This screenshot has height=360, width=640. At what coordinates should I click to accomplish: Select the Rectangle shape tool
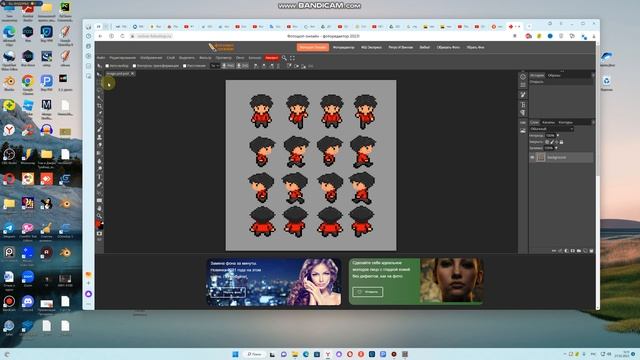(99, 200)
